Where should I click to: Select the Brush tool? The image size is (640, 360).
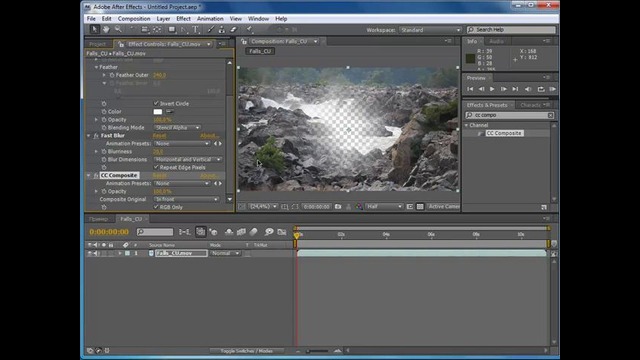(211, 29)
